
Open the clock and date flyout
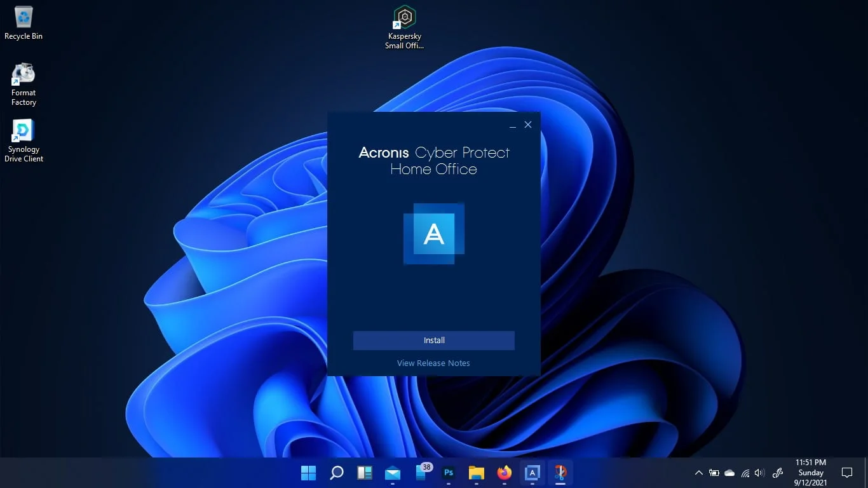pyautogui.click(x=810, y=473)
